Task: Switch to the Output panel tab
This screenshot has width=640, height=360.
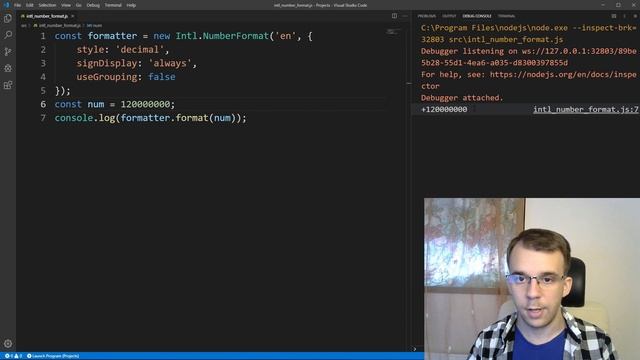Action: [x=449, y=16]
